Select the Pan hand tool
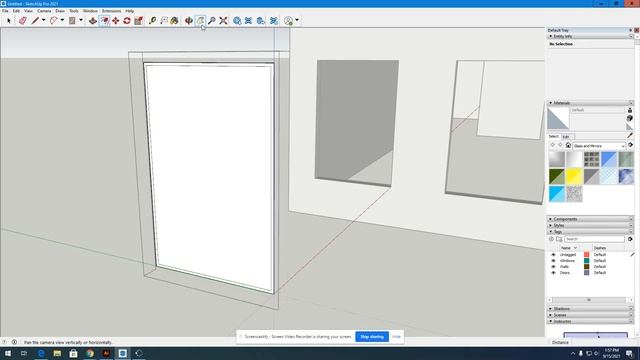Viewport: 640px width, 360px height. point(200,20)
